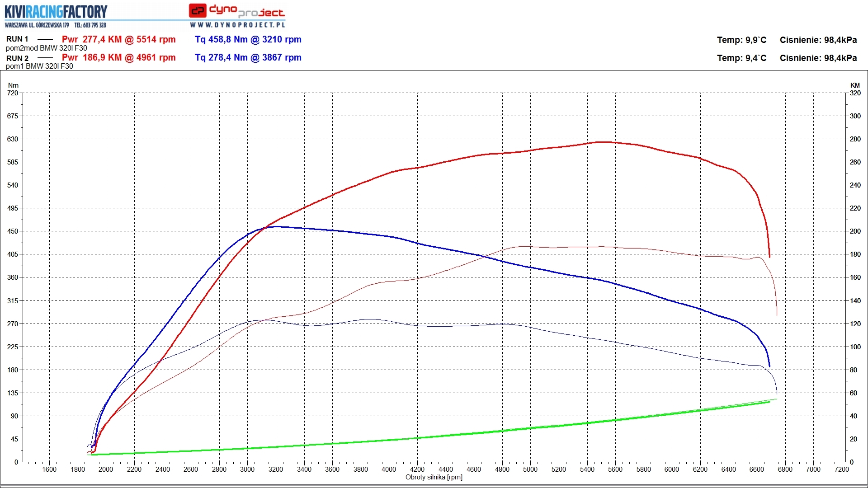Open the www.dynoproject.pl link
Image resolution: width=868 pixels, height=488 pixels.
pyautogui.click(x=237, y=25)
